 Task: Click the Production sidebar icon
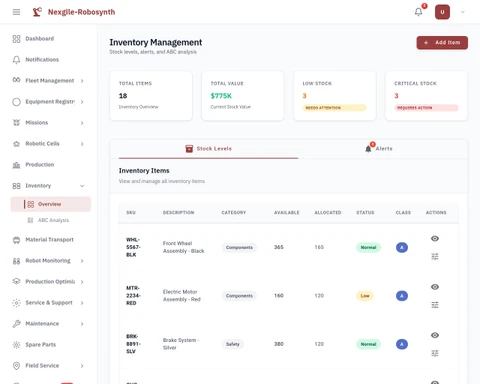point(16,165)
